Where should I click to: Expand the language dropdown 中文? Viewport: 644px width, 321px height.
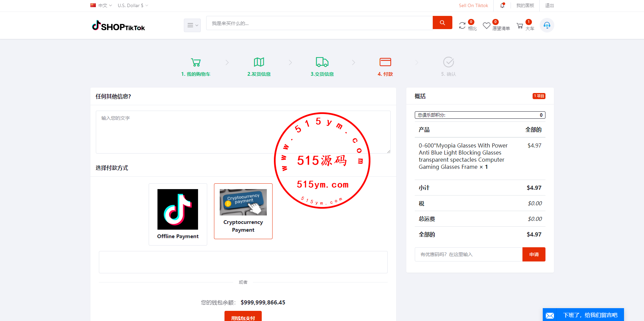tap(102, 5)
